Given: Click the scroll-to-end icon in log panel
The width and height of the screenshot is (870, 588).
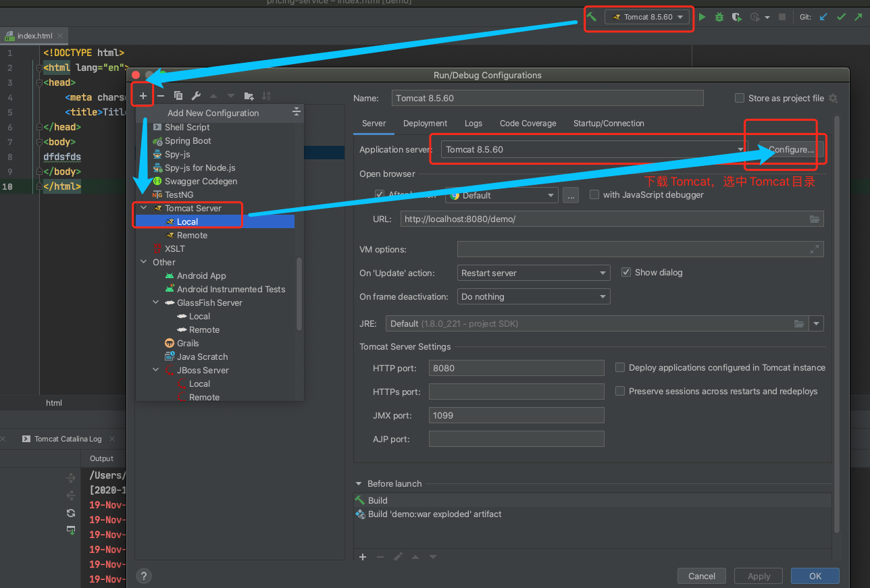Looking at the screenshot, I should [x=71, y=531].
